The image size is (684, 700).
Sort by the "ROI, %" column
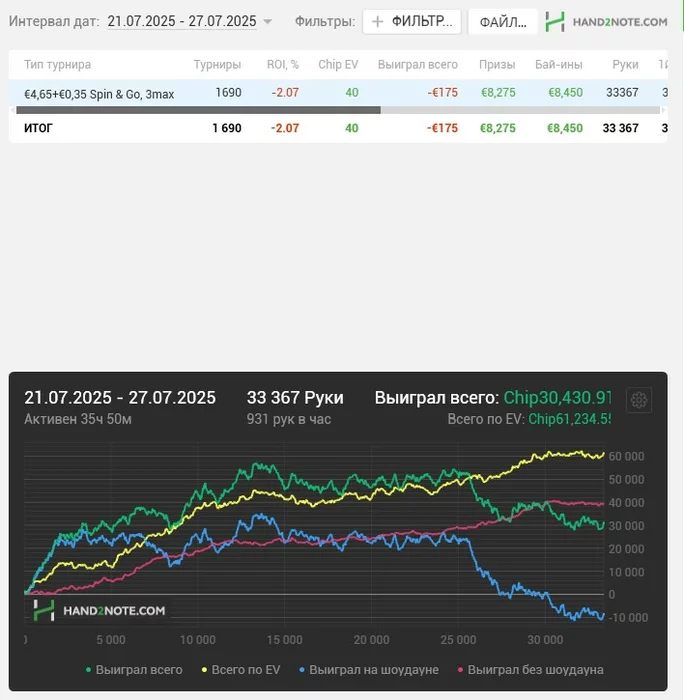(283, 64)
